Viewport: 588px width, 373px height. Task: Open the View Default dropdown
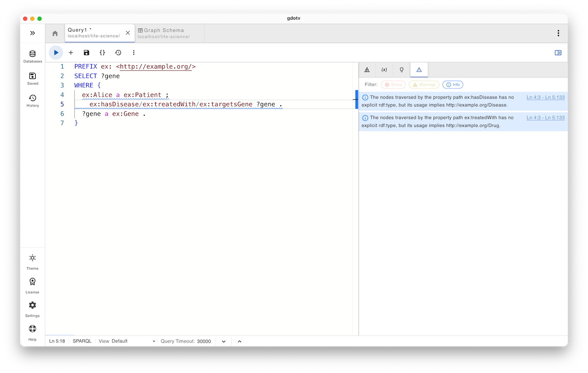(126, 341)
